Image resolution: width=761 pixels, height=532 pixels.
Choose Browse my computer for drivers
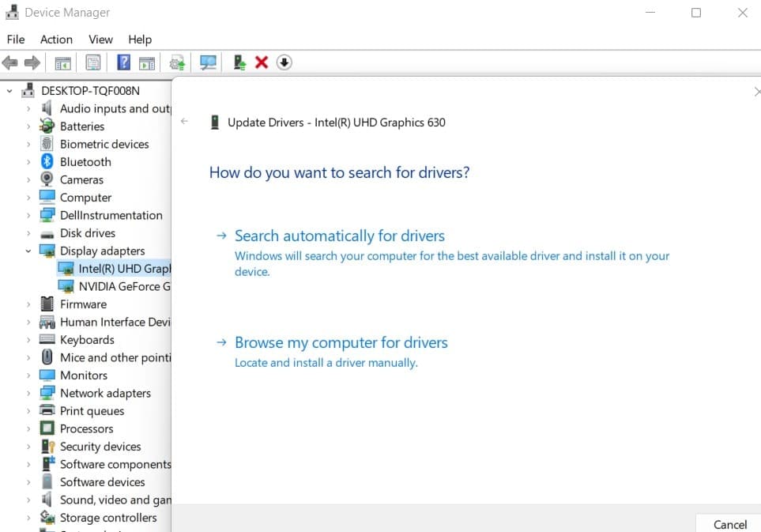point(341,342)
